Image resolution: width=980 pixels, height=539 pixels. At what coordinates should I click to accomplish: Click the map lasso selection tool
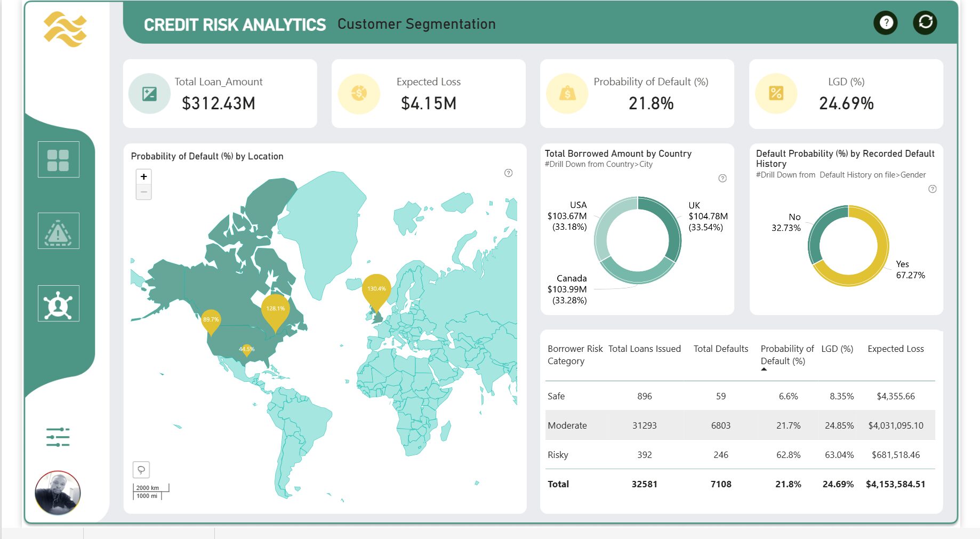pos(141,470)
